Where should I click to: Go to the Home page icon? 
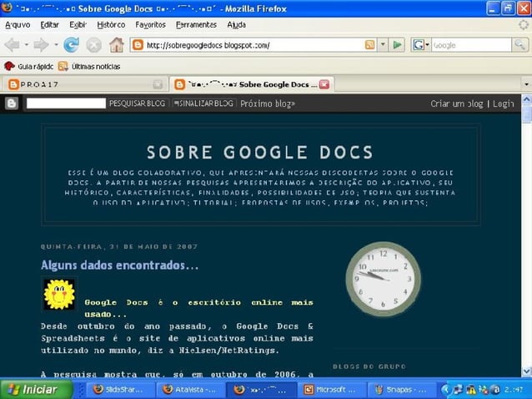(117, 45)
